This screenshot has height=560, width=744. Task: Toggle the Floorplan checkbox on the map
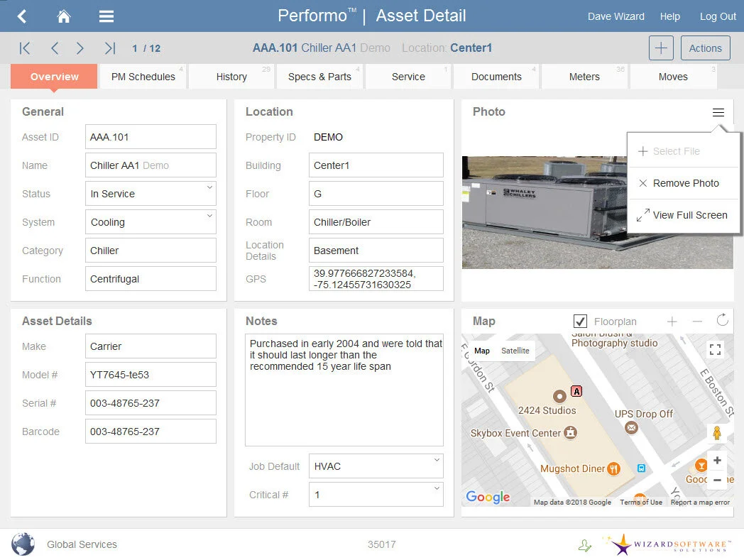point(581,321)
